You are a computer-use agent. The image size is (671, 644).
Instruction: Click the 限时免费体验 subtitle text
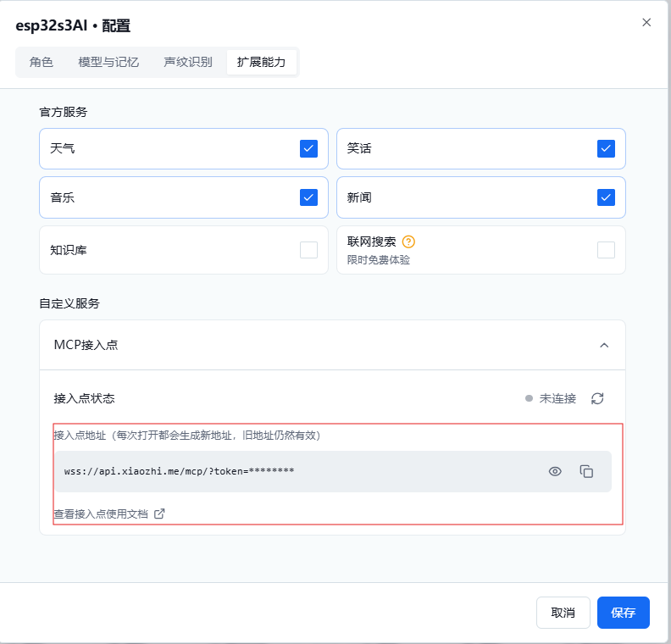(x=379, y=260)
